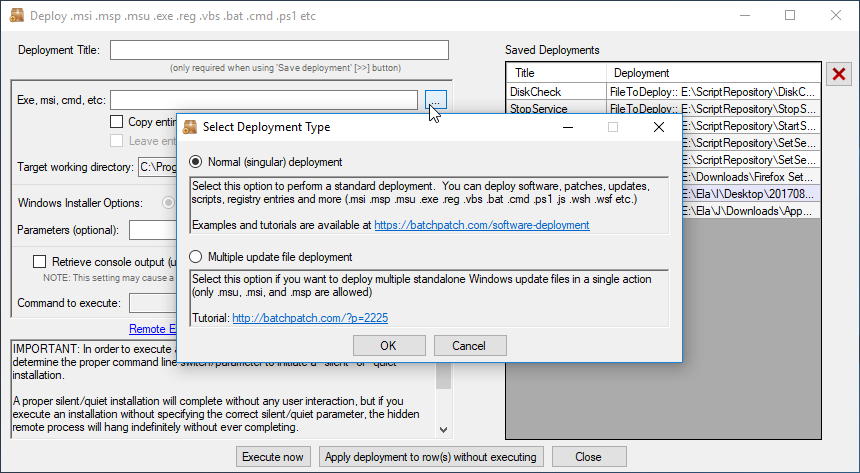Viewport: 860px width, 473px height.
Task: Click in the Deployment Title input field
Action: 279,50
